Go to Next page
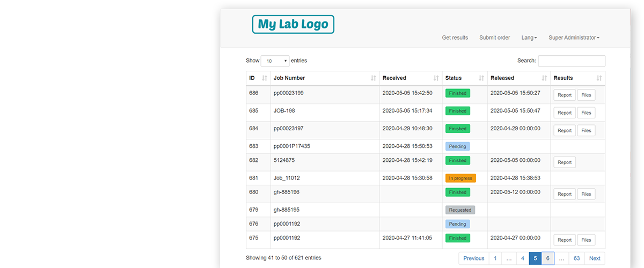 [595, 258]
